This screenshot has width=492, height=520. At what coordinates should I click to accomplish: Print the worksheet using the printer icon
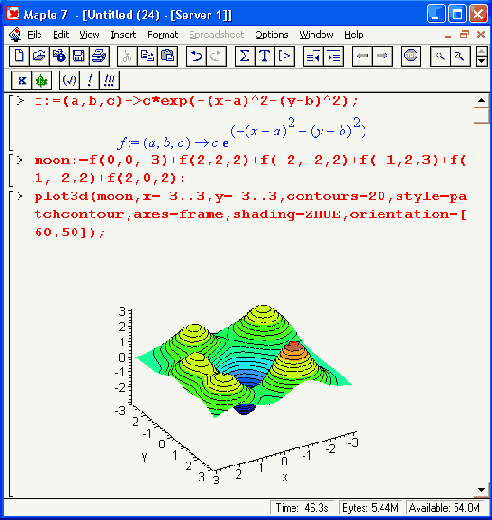(x=99, y=56)
